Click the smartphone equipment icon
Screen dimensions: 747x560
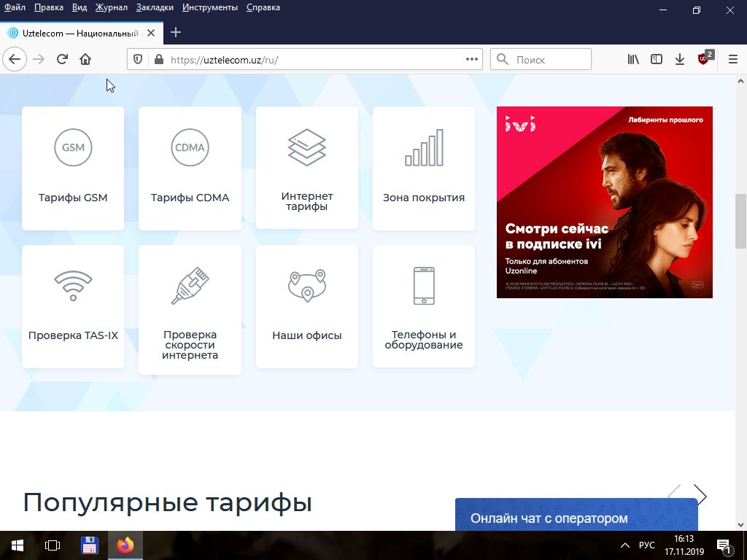[424, 286]
